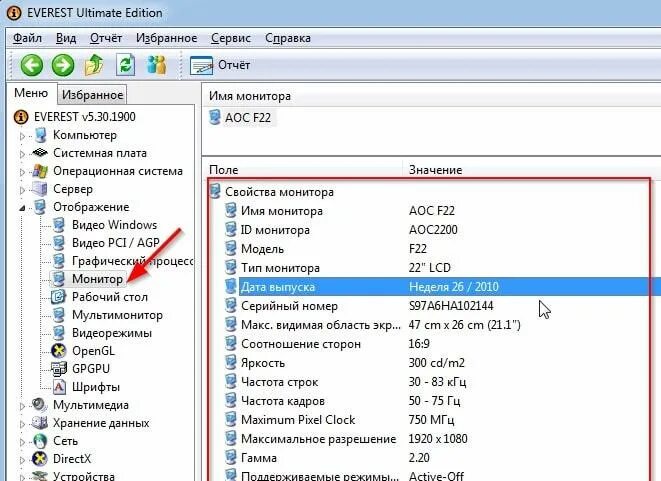Select Мультимонитор in the tree

point(117,315)
